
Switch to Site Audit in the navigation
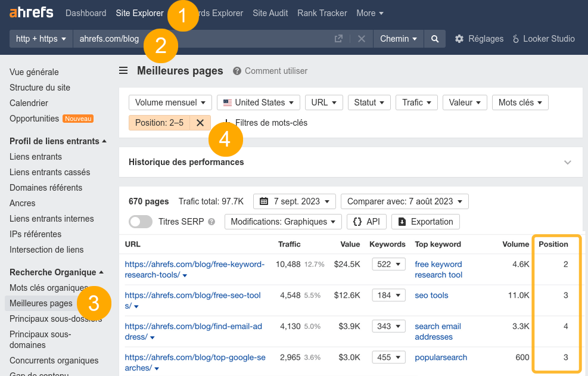(270, 13)
